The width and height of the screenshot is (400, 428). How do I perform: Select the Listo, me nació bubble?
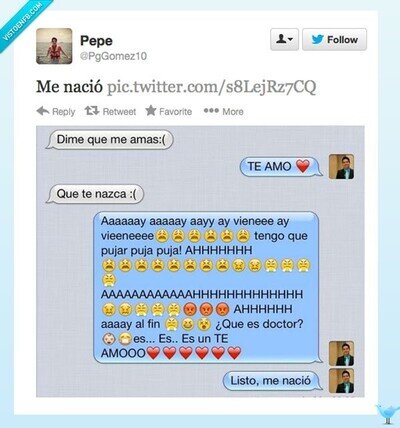(272, 381)
